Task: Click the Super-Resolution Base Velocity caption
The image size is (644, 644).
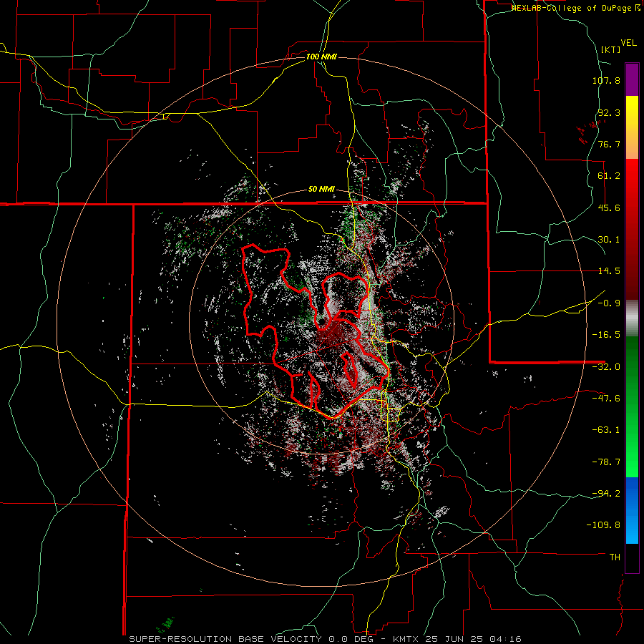Action: 326,639
